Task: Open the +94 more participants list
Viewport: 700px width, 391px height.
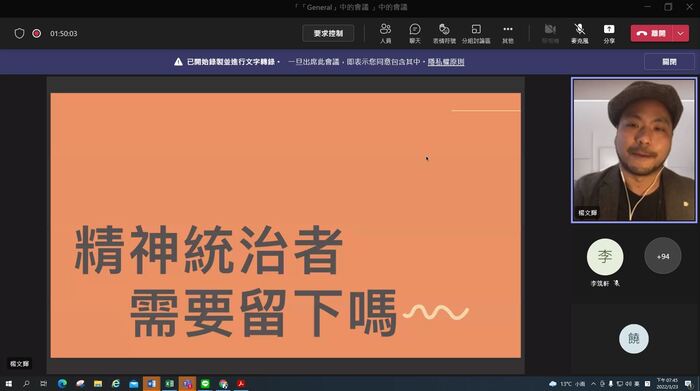Action: 663,256
